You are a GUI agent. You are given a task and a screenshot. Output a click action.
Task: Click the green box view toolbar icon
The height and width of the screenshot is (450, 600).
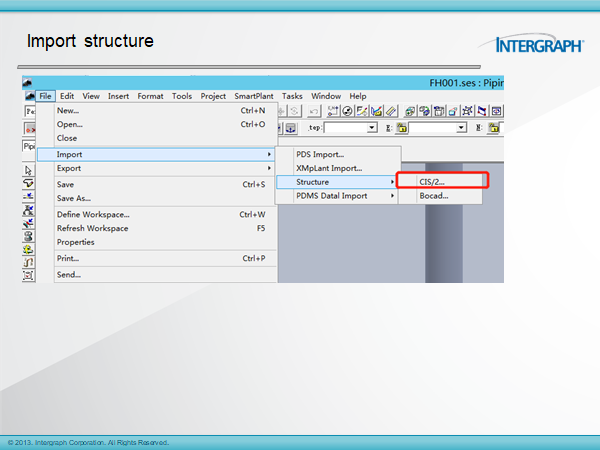pos(410,111)
